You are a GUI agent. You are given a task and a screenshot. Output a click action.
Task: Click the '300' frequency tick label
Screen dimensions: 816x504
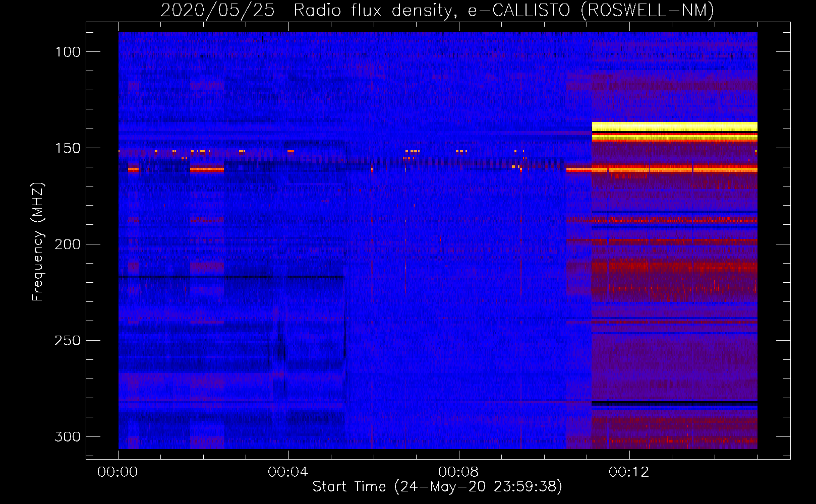pos(68,437)
